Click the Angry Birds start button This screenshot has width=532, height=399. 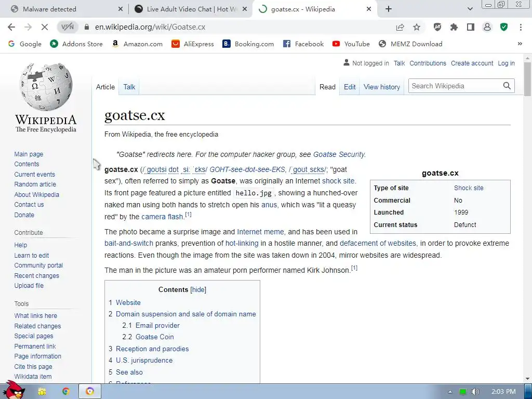[x=15, y=390]
